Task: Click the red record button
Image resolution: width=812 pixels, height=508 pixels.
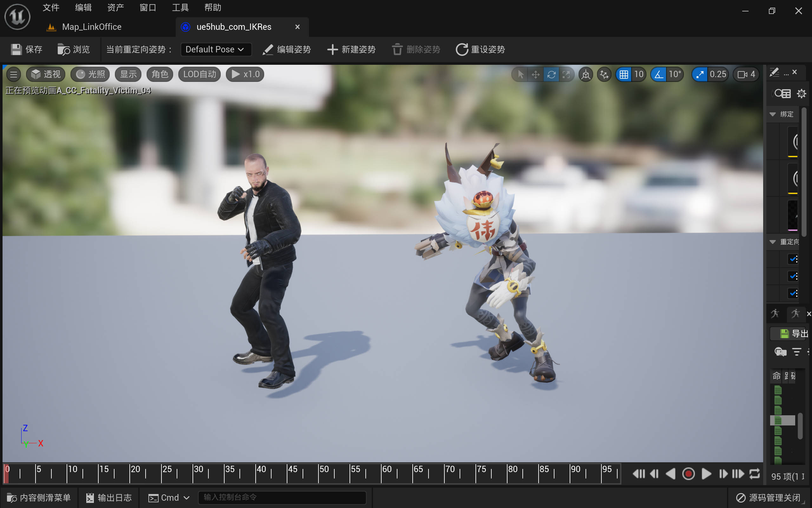Action: coord(688,474)
